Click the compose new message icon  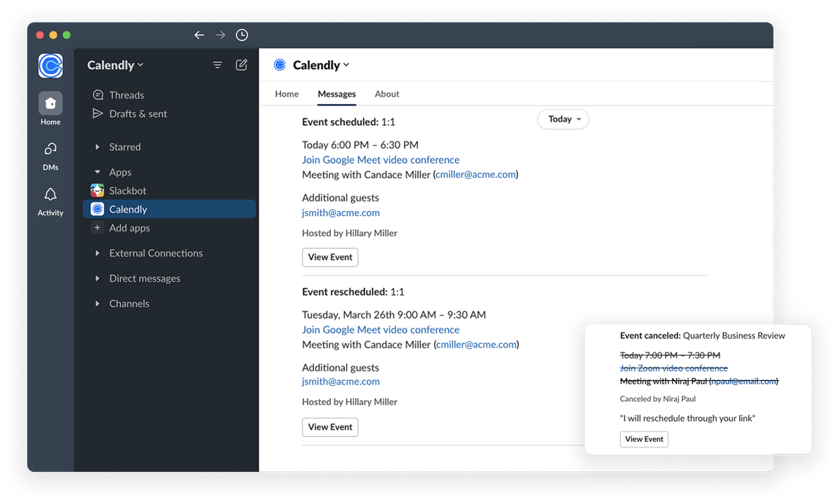pos(241,65)
